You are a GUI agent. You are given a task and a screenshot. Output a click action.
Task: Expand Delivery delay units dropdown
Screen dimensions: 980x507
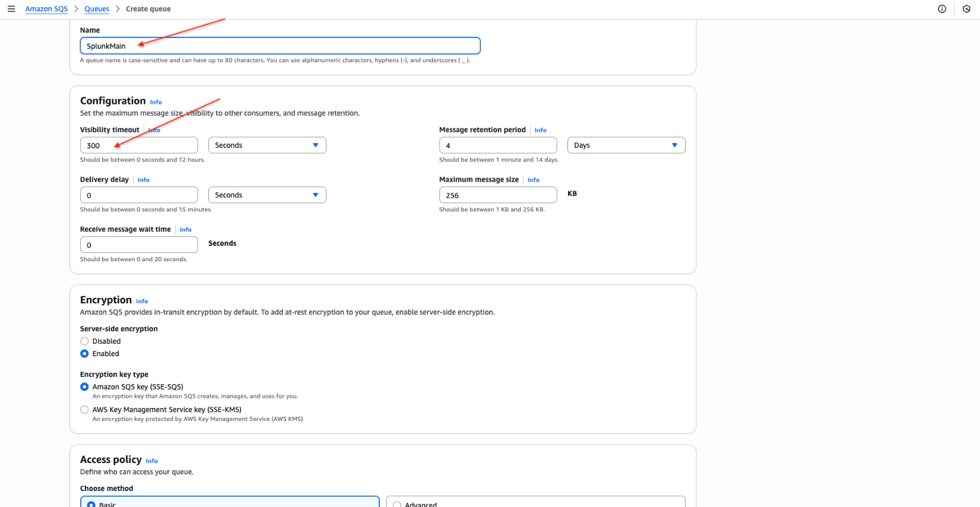coord(267,195)
